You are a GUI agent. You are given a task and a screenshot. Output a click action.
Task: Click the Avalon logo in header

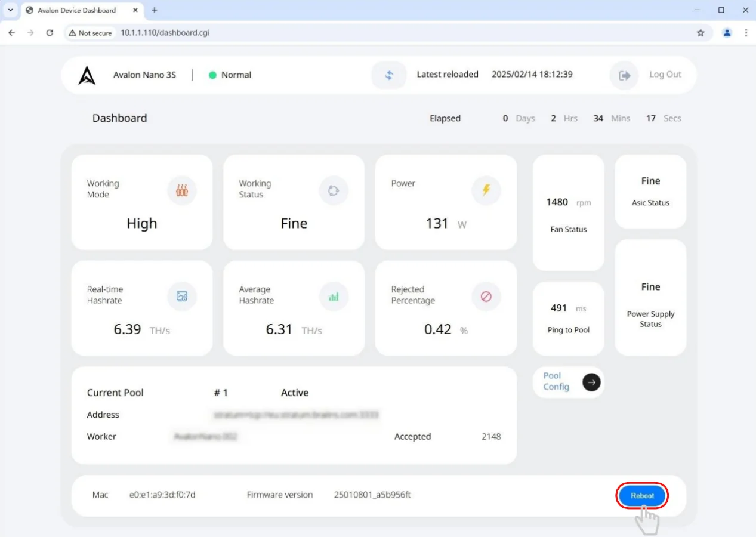pyautogui.click(x=87, y=75)
